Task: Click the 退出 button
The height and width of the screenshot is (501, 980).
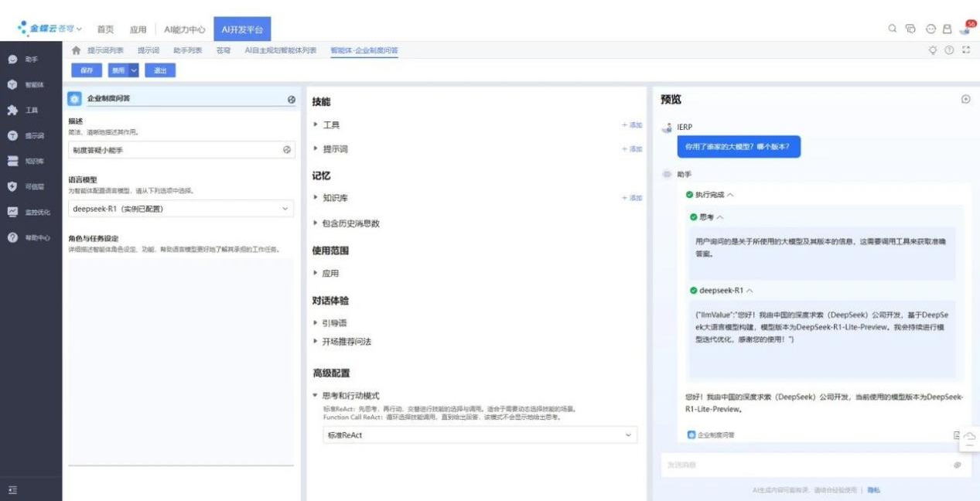Action: pyautogui.click(x=160, y=70)
